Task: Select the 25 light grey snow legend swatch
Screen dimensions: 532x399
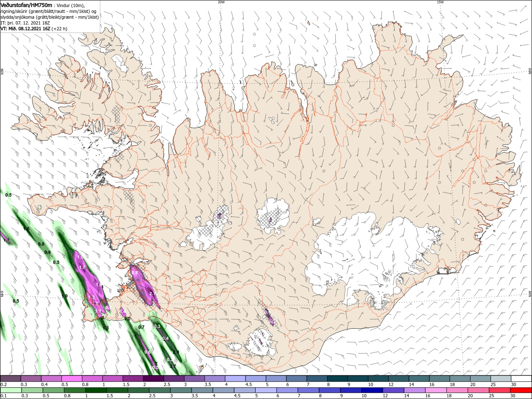Action: 501,379
